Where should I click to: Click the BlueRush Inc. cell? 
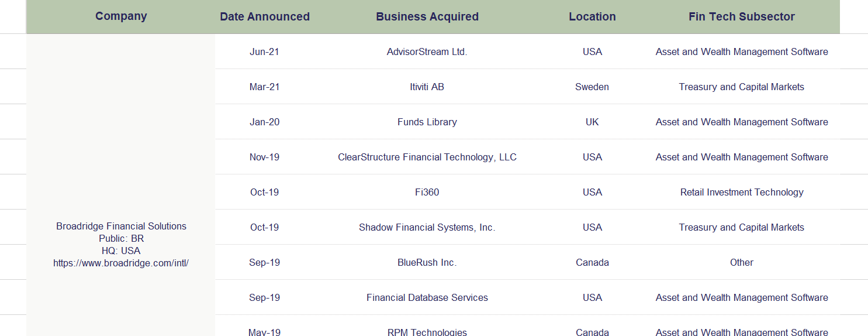[x=427, y=262]
